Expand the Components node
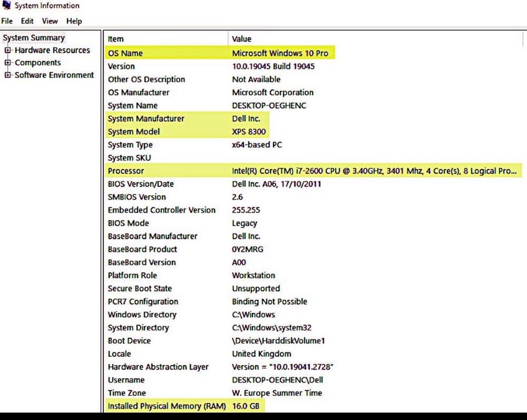The width and height of the screenshot is (527, 420). click(7, 63)
